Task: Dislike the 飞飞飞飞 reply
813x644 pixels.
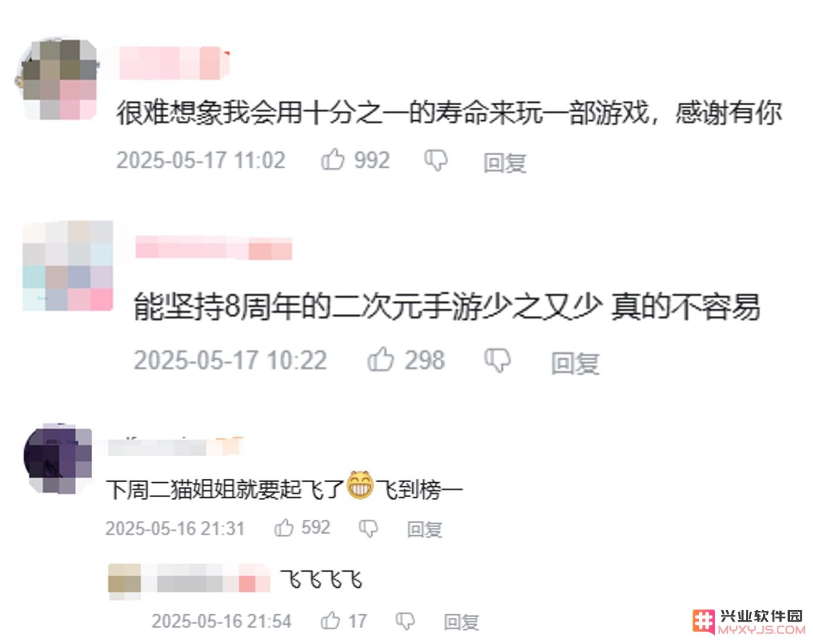Action: coord(405,621)
